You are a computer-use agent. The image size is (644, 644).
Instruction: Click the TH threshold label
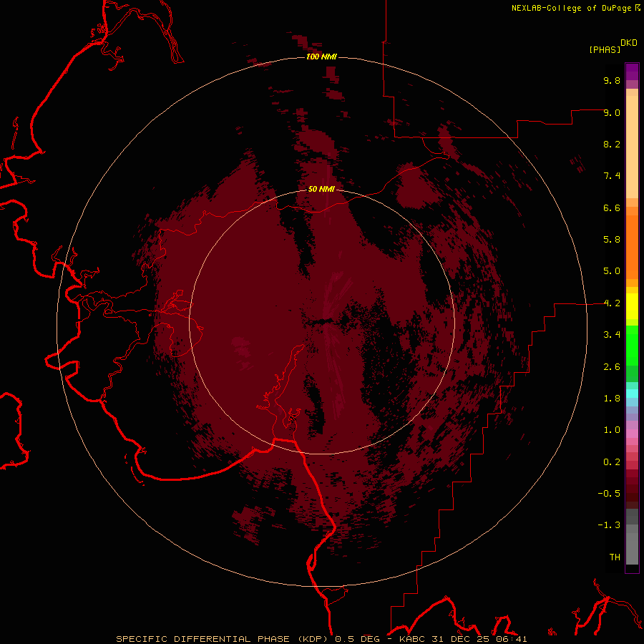615,557
